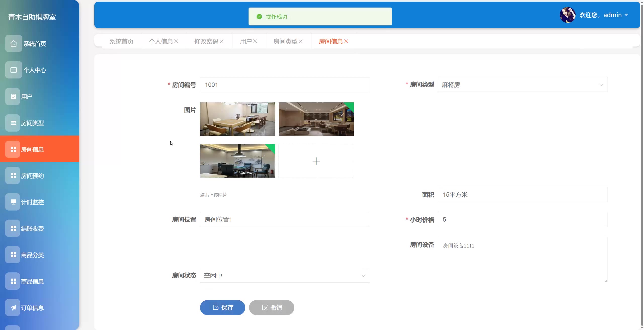
Task: Click the 用户 clipboard icon in sidebar
Action: (14, 97)
